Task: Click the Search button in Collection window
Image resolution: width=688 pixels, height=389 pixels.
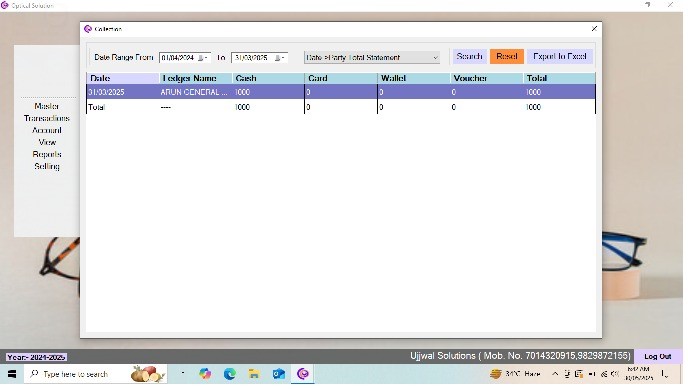Action: pos(469,57)
